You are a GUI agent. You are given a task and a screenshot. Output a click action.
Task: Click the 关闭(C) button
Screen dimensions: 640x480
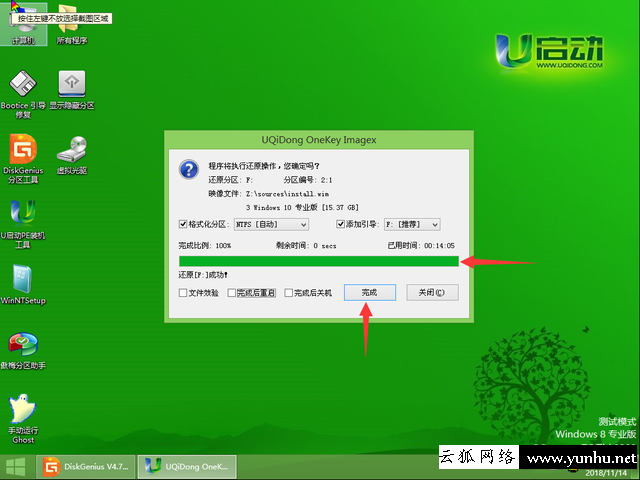point(432,292)
